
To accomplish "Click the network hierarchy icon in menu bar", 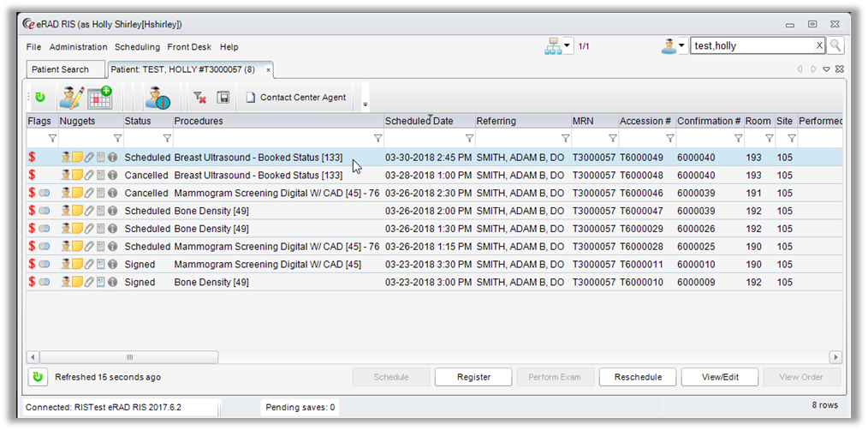I will pyautogui.click(x=552, y=46).
